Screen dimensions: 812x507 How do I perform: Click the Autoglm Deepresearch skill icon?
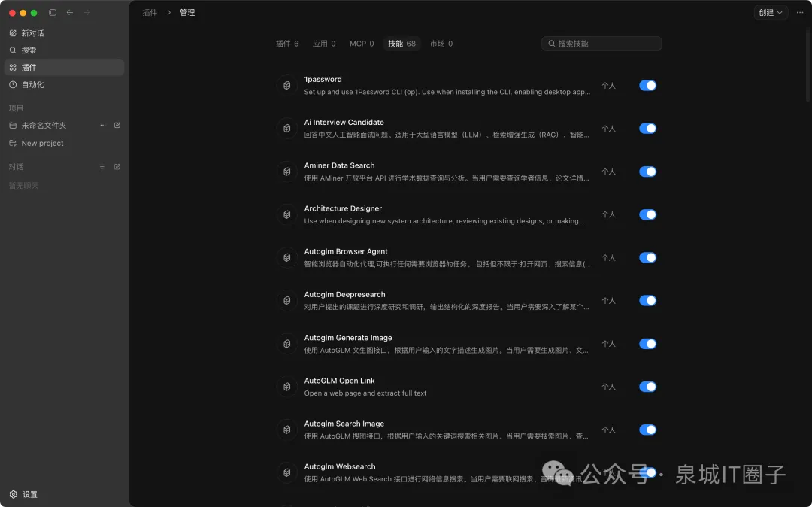coord(287,300)
